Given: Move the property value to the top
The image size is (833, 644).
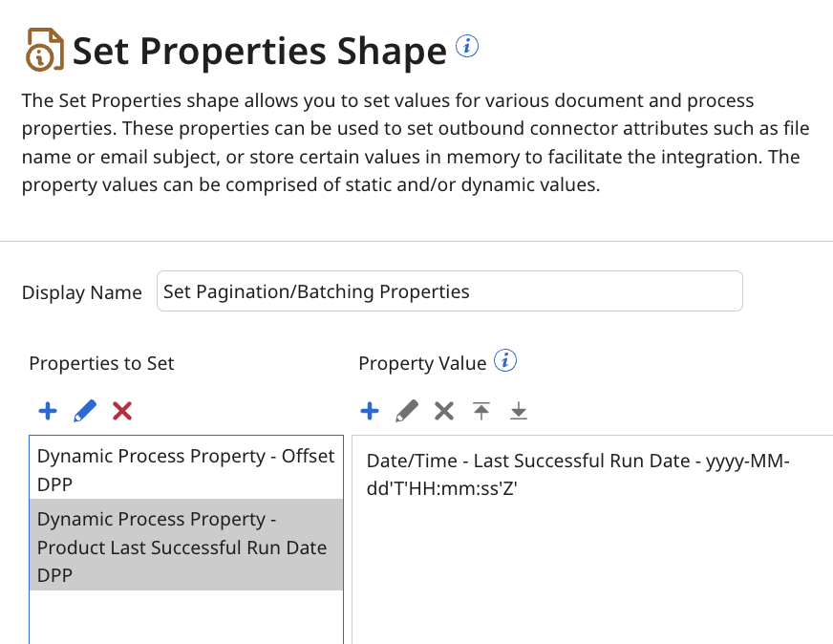Looking at the screenshot, I should 481,411.
